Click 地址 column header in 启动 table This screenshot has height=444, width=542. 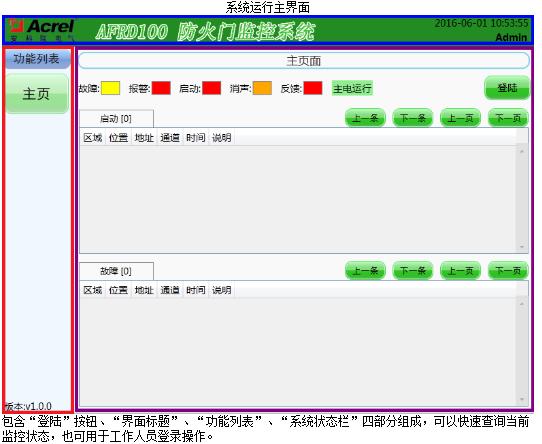click(144, 138)
